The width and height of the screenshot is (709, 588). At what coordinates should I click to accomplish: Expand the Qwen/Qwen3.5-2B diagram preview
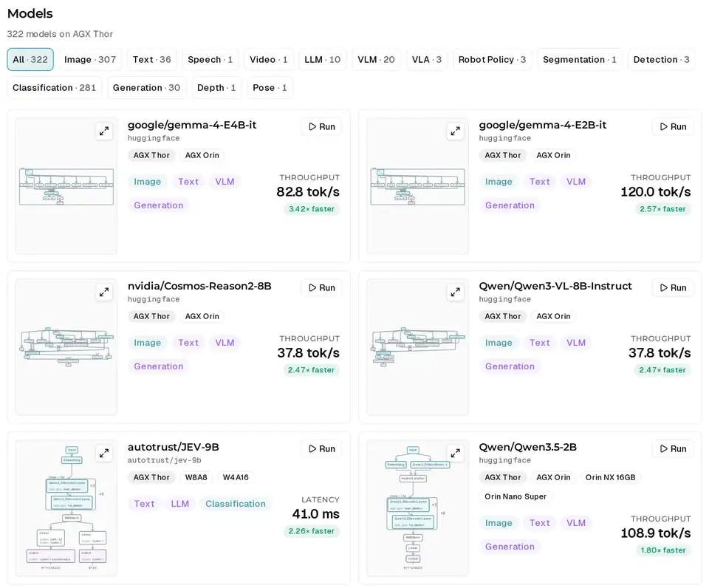pyautogui.click(x=456, y=454)
